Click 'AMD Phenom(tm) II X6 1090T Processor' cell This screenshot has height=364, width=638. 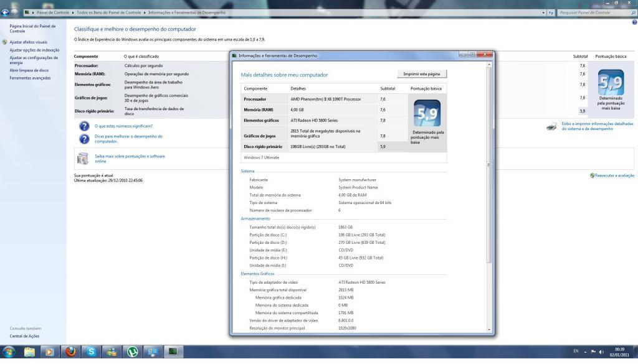(x=325, y=99)
